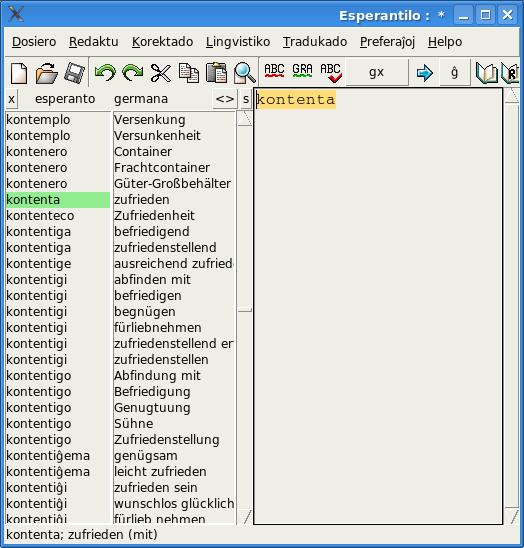Open the Korektado menu
Viewport: 524px width, 548px height.
(163, 42)
